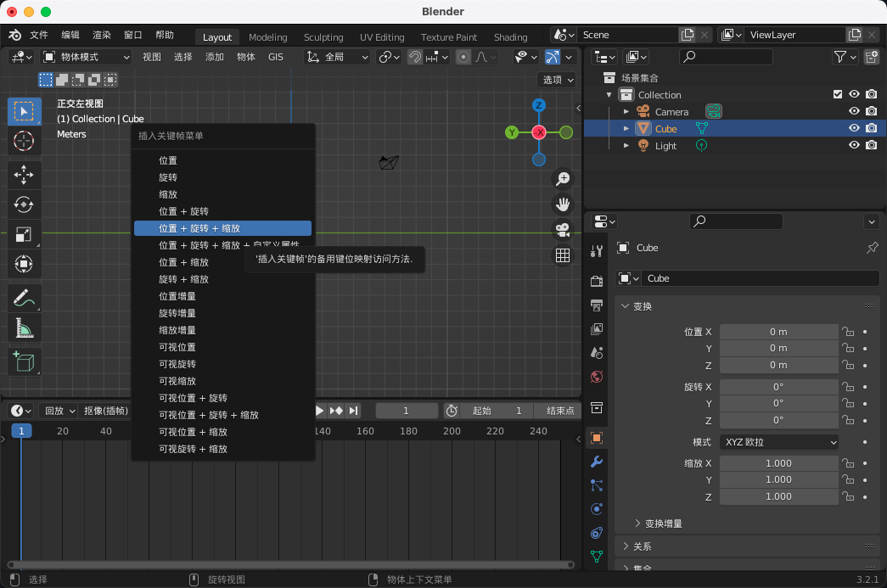Image resolution: width=887 pixels, height=588 pixels.
Task: Open the 文件 file menu
Action: (x=39, y=35)
